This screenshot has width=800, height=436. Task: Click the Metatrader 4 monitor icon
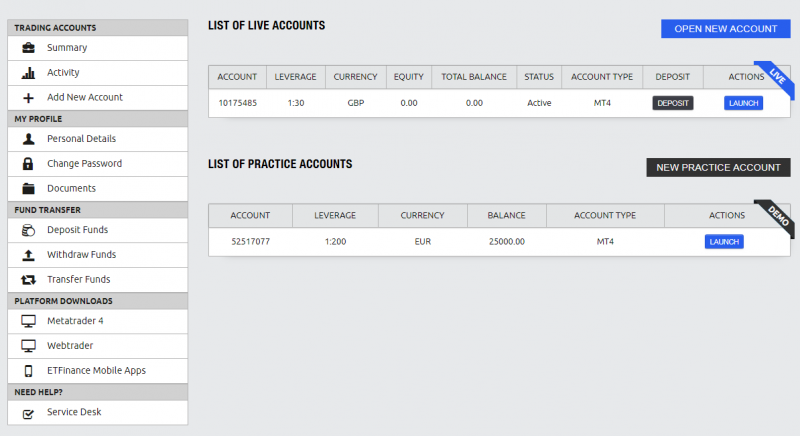29,321
